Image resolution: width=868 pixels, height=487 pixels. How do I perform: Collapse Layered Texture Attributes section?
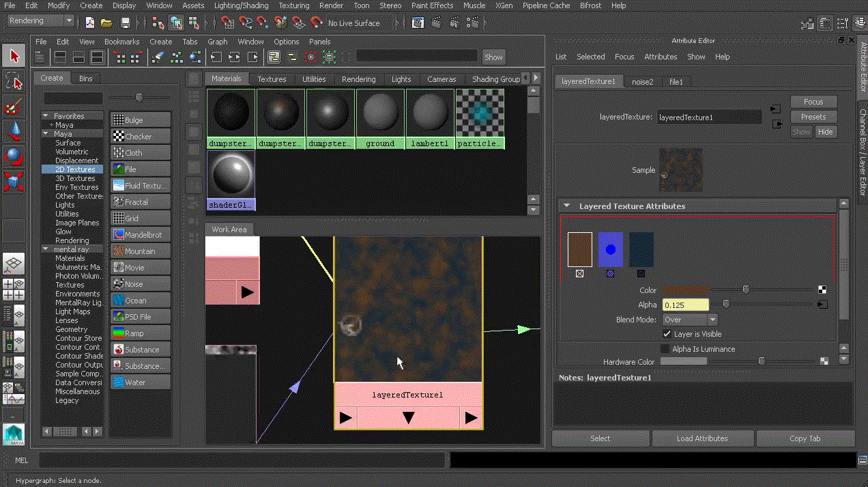[x=566, y=206]
